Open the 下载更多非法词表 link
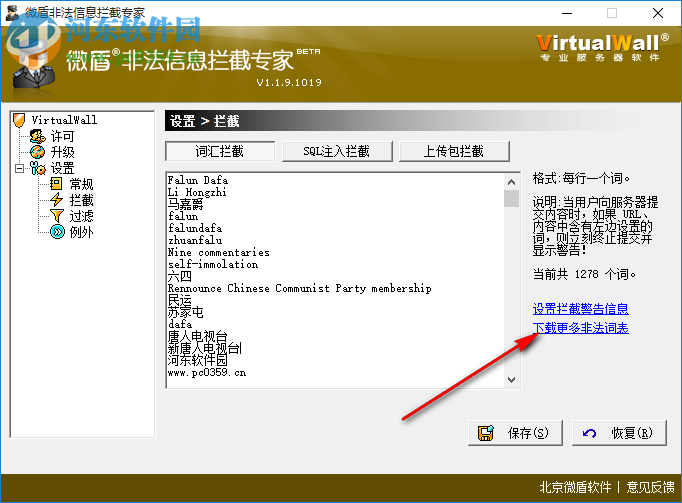 581,328
